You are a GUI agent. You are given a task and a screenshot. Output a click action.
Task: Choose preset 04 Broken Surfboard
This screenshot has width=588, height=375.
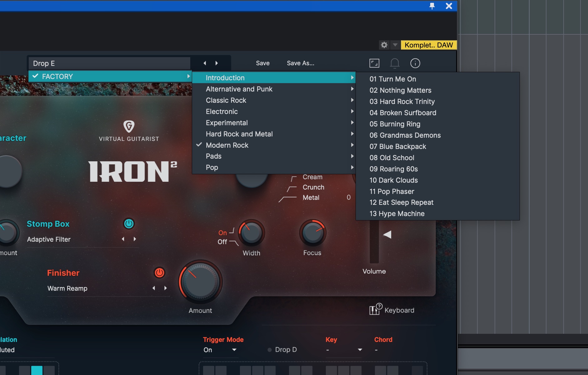click(x=403, y=113)
